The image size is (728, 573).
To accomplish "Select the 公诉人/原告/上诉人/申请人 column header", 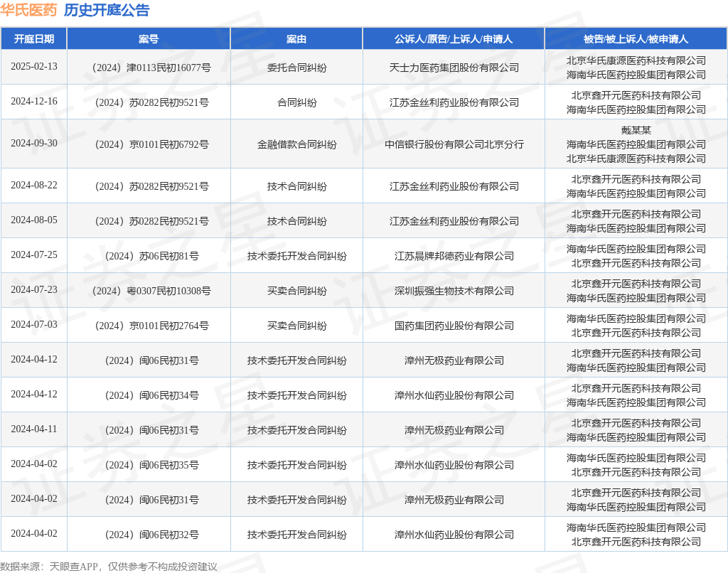I will click(x=454, y=39).
